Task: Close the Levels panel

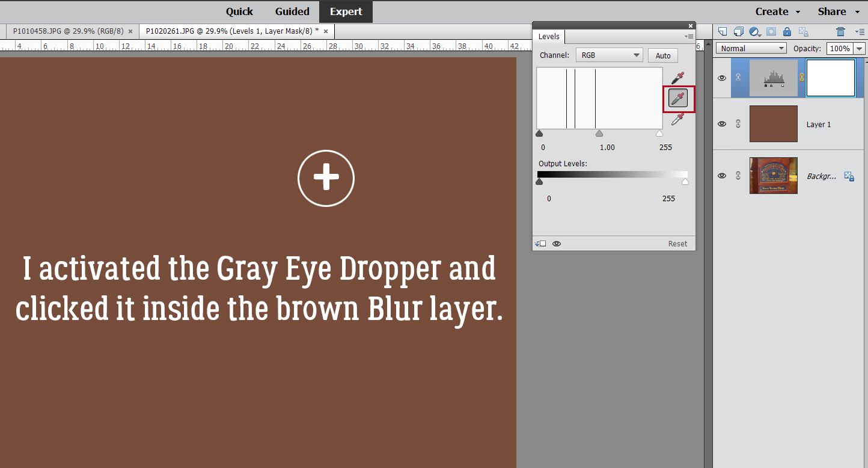Action: tap(691, 25)
